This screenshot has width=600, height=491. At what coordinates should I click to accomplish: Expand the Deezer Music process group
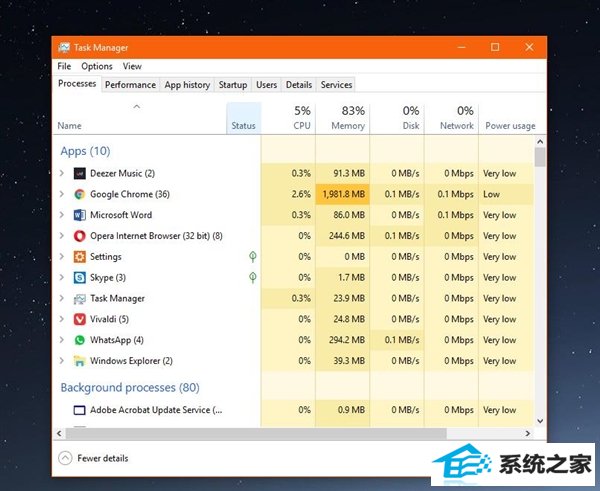click(x=62, y=173)
